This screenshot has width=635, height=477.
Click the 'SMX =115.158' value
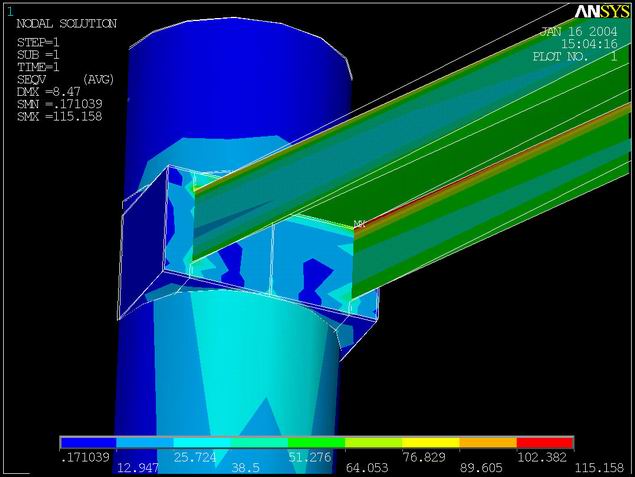click(60, 117)
